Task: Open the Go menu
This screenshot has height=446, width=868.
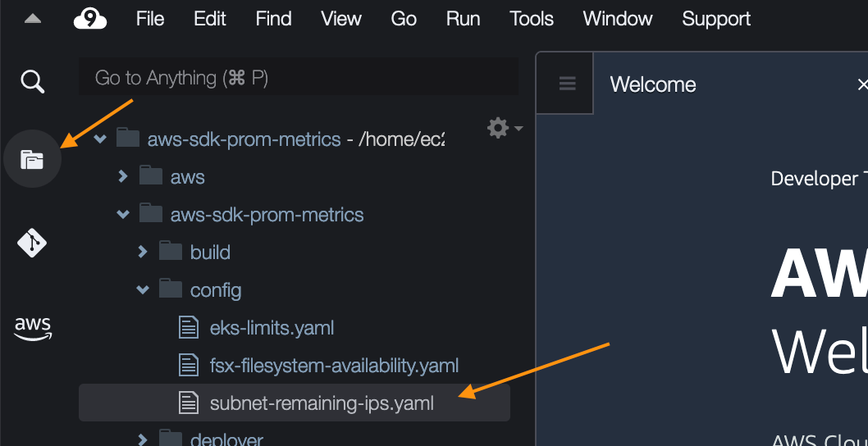Action: pyautogui.click(x=404, y=19)
